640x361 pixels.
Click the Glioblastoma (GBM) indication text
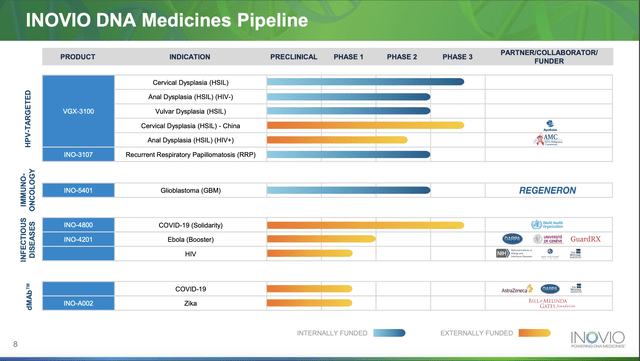coord(191,190)
